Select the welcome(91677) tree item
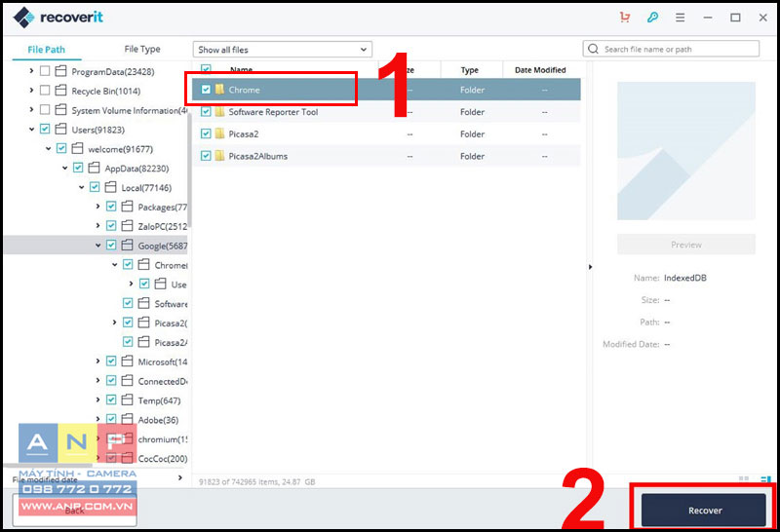The width and height of the screenshot is (780, 532). tap(120, 149)
